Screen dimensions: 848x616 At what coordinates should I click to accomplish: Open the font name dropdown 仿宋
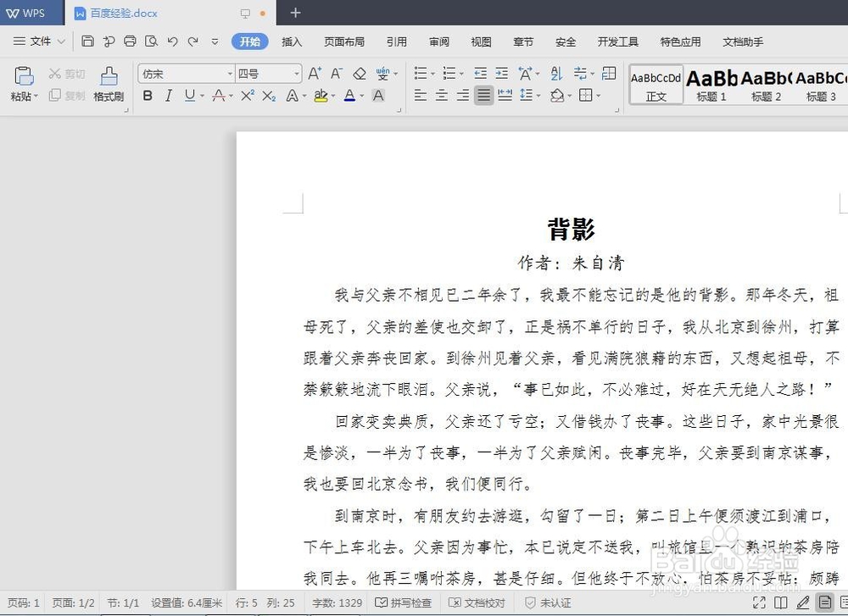[x=230, y=74]
